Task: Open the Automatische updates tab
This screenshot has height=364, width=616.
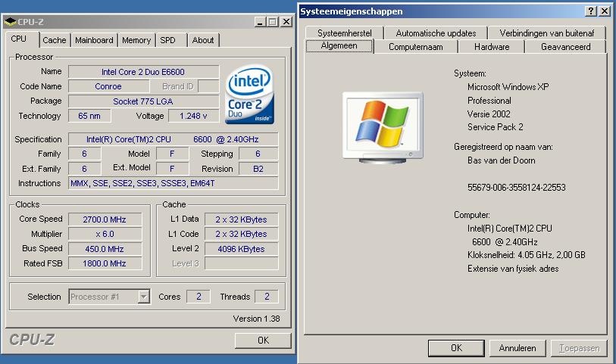Action: tap(436, 33)
